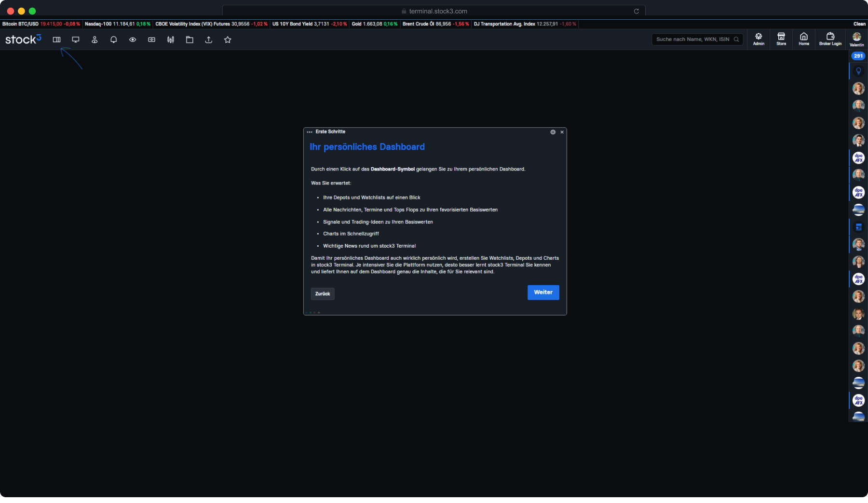This screenshot has width=868, height=503.
Task: Click bullet Ihre Depots und Watchlists auf einen Blick
Action: 371,198
